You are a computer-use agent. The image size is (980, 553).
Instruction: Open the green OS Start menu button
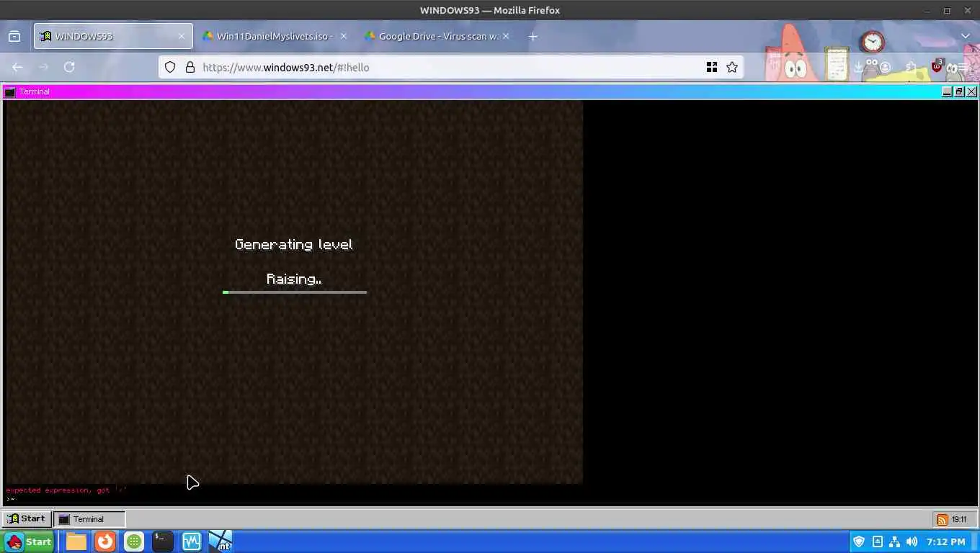click(29, 541)
